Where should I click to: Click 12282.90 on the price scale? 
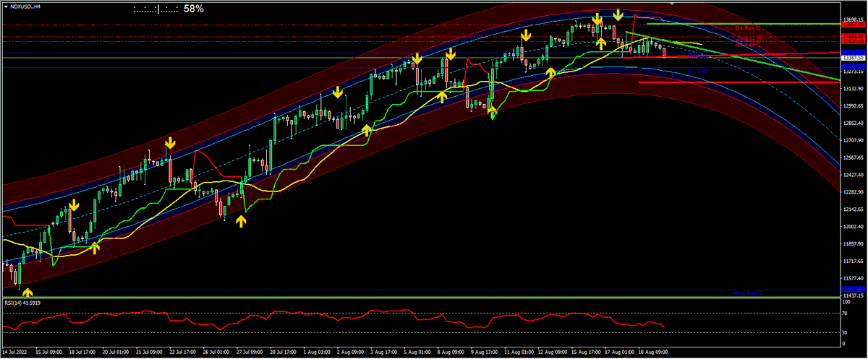pyautogui.click(x=854, y=192)
